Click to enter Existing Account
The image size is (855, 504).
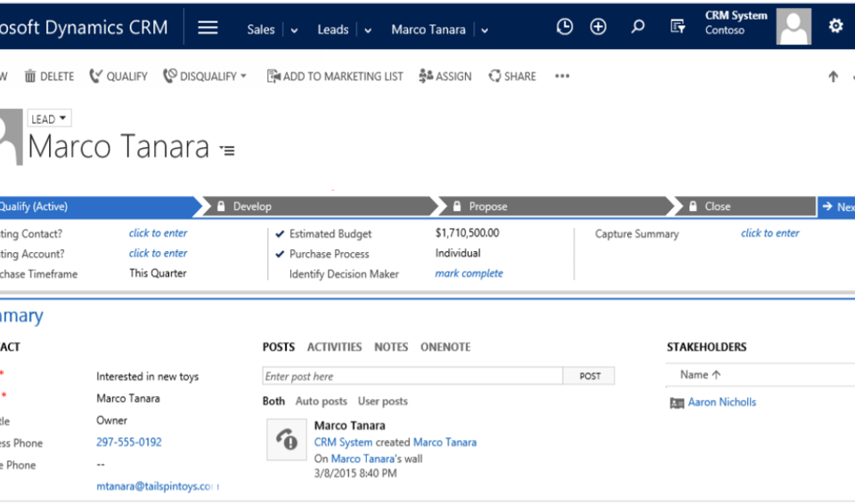tap(159, 253)
